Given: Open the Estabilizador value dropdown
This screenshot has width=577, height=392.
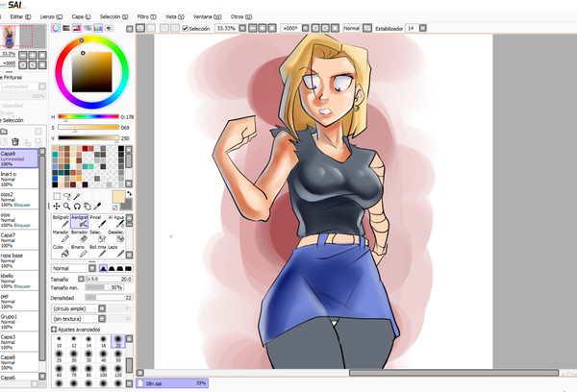Looking at the screenshot, I should click(423, 28).
